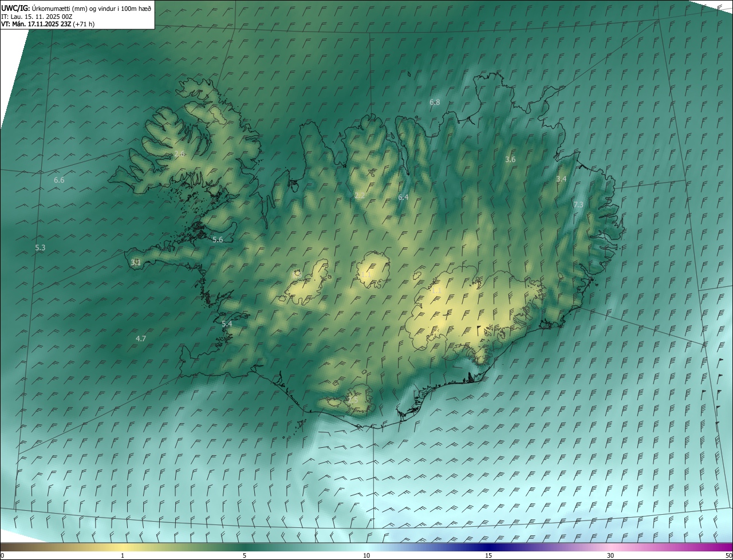This screenshot has width=733, height=560.
Task: Click the 6.8 value off the north coast
Action: pos(435,102)
